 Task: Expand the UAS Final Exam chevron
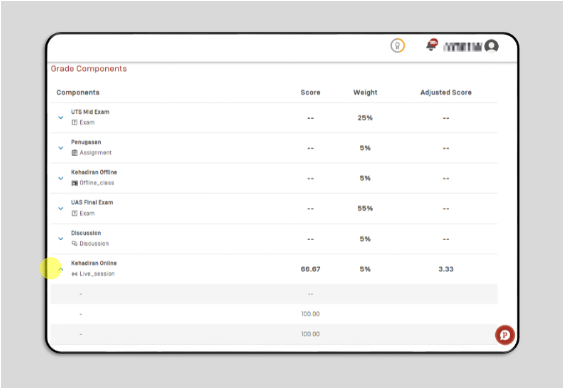[x=61, y=208]
